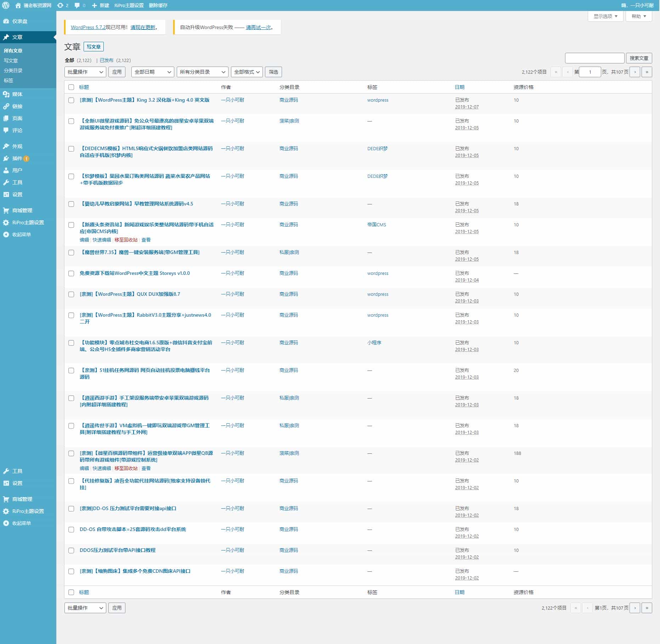Click the Appearance (外观) brush icon
The image size is (660, 644).
tap(6, 146)
